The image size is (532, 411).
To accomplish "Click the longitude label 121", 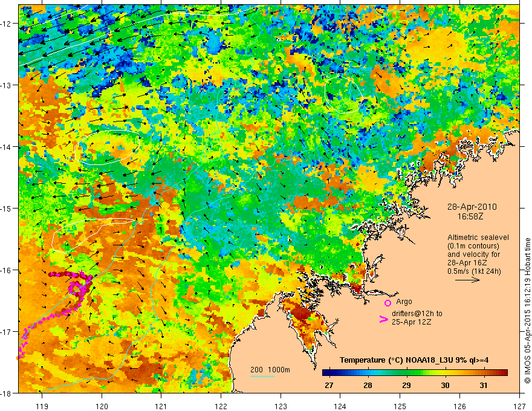I will click(x=161, y=406).
